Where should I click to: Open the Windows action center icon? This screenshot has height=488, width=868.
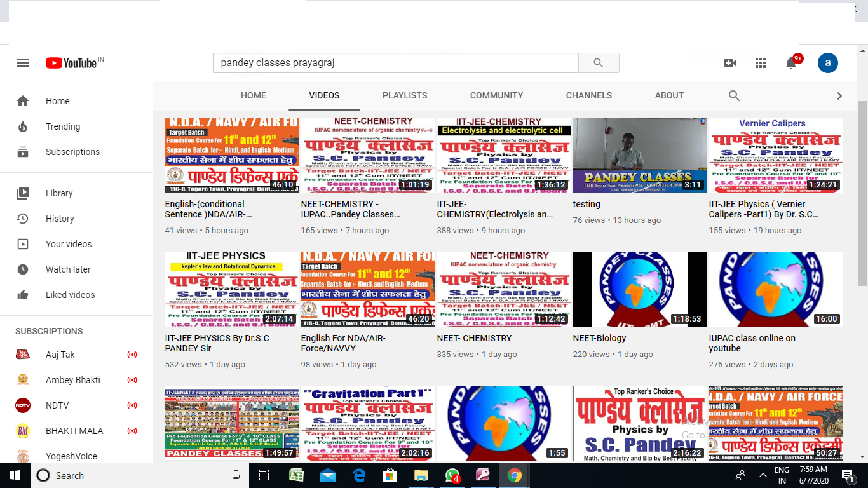click(847, 475)
